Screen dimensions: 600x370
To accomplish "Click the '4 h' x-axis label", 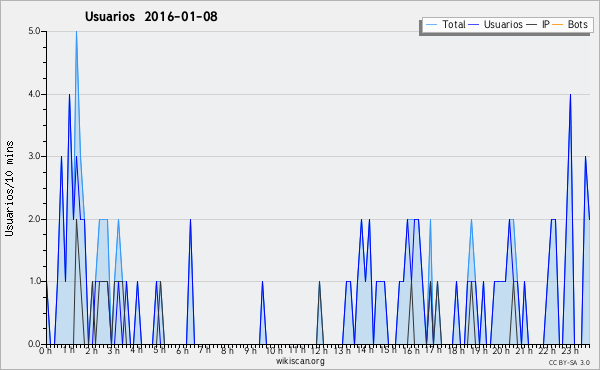I will 137,350.
